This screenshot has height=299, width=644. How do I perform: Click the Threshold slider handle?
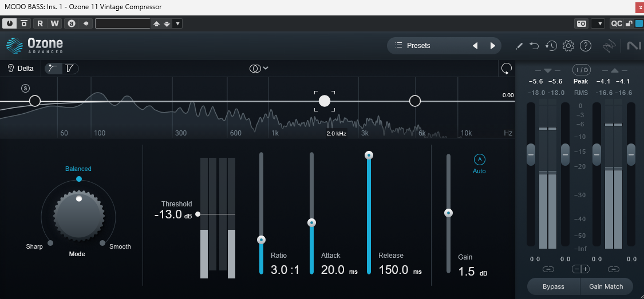[198, 214]
